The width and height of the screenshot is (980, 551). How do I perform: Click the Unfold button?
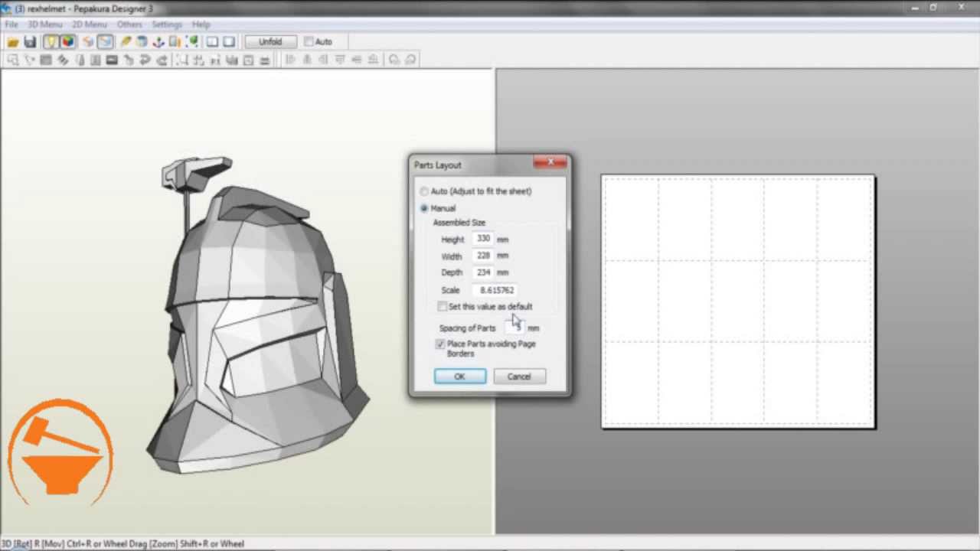[x=270, y=41]
